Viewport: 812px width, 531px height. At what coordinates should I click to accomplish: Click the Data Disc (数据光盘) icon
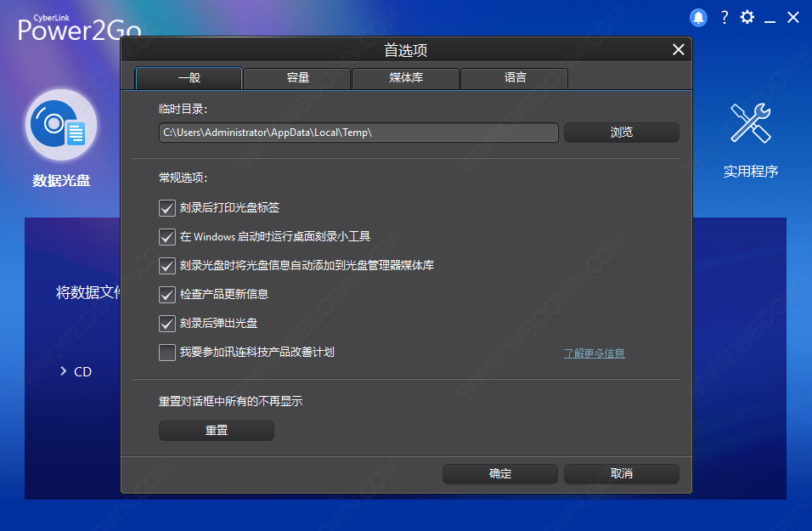coord(61,127)
